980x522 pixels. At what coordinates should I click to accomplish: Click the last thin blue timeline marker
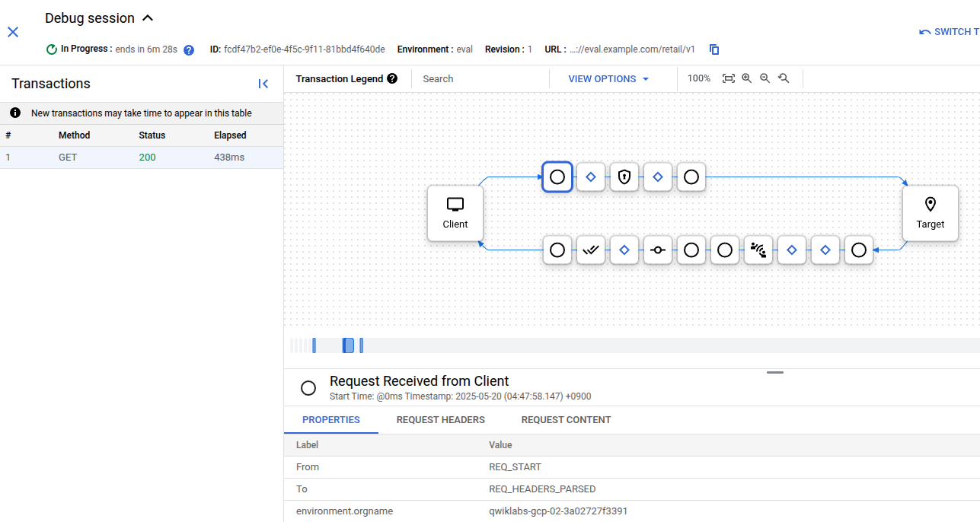pos(362,345)
